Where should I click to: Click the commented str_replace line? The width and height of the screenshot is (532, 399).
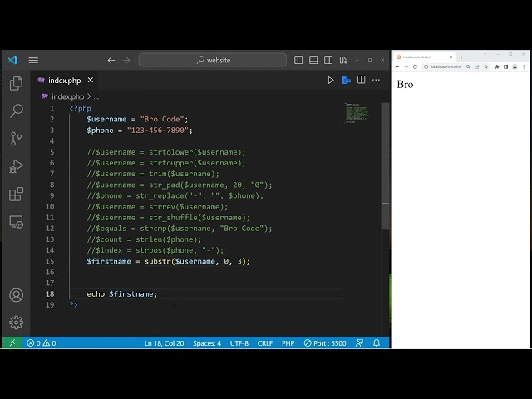[175, 196]
